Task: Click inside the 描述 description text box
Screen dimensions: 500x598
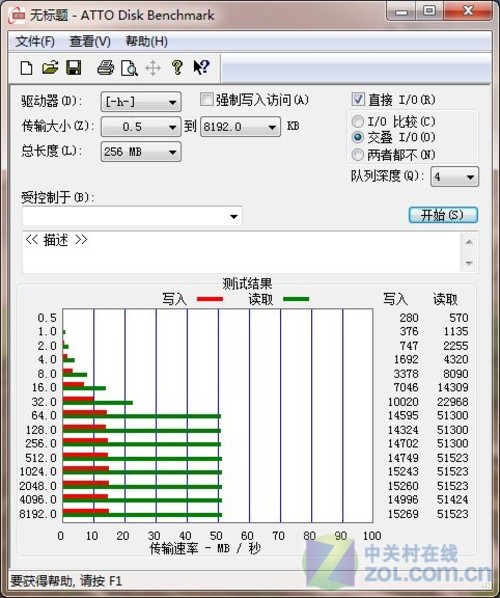Action: coord(242,252)
